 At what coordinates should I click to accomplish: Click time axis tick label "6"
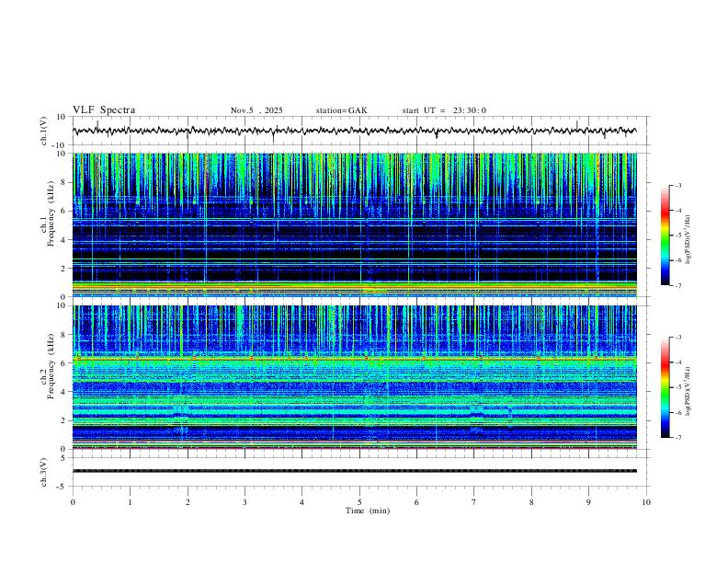coord(416,502)
